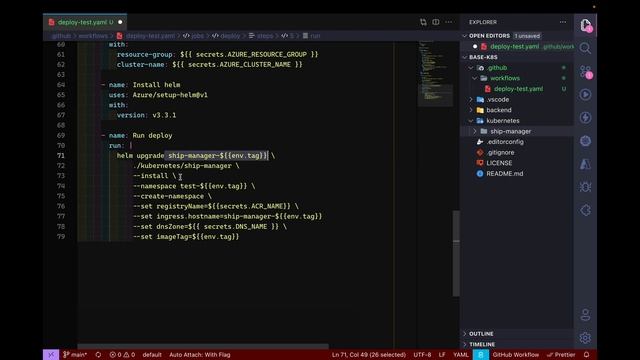Click the deploy breadcrumb item

(230, 36)
